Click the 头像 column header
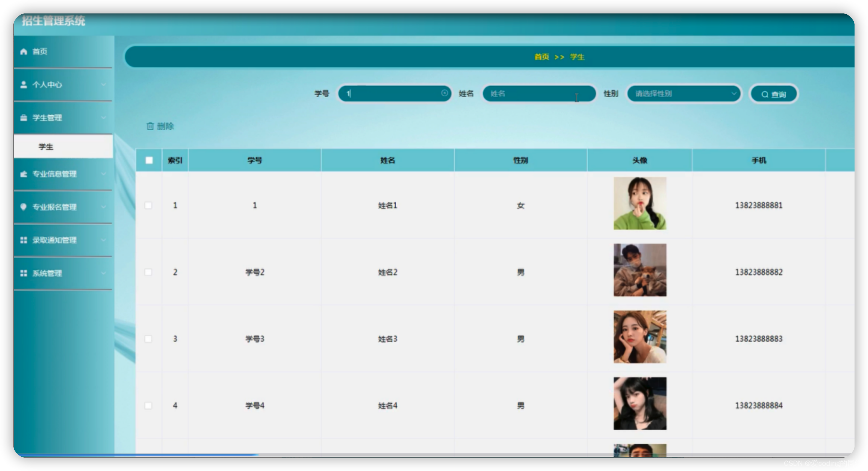The height and width of the screenshot is (471, 868). coord(640,160)
